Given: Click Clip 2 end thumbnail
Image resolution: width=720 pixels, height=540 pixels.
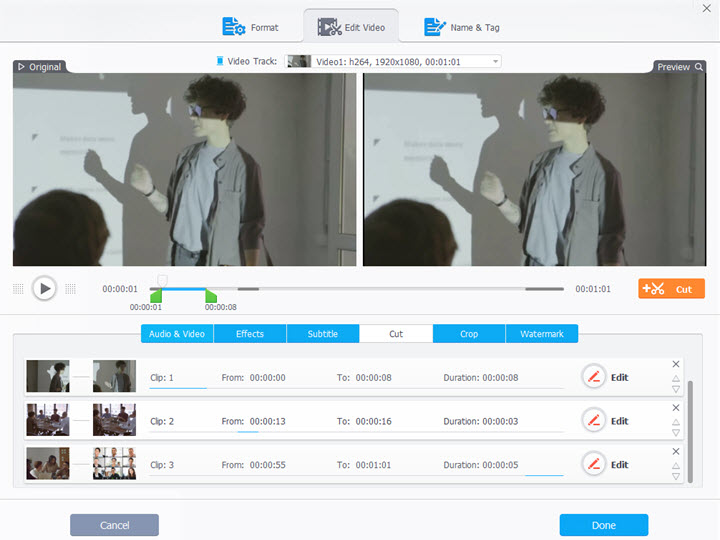Looking at the screenshot, I should 114,420.
